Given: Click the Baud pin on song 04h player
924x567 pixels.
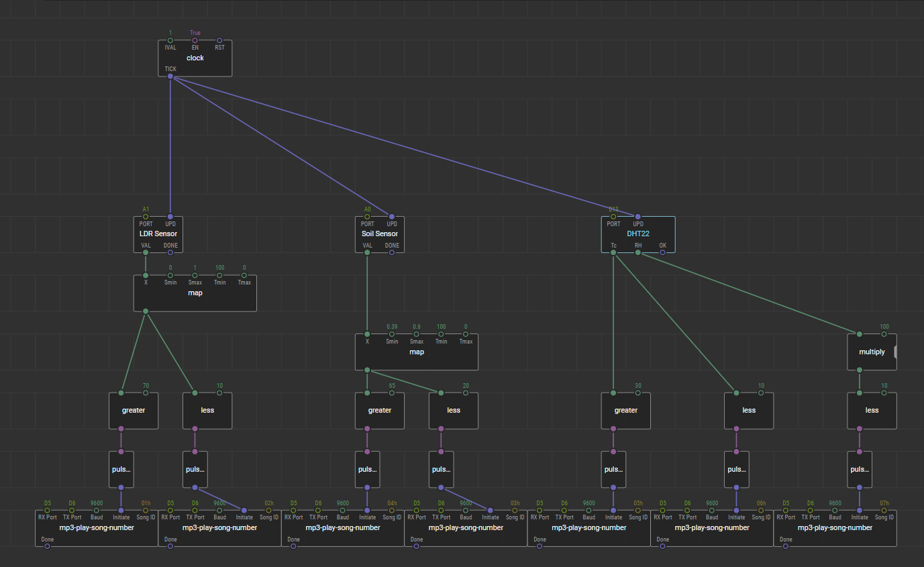Looking at the screenshot, I should tap(343, 510).
